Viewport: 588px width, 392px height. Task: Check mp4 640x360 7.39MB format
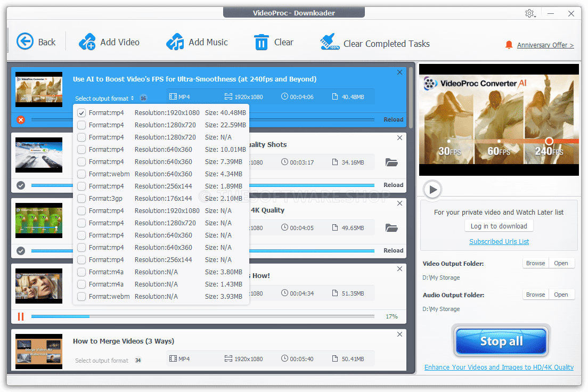(81, 162)
